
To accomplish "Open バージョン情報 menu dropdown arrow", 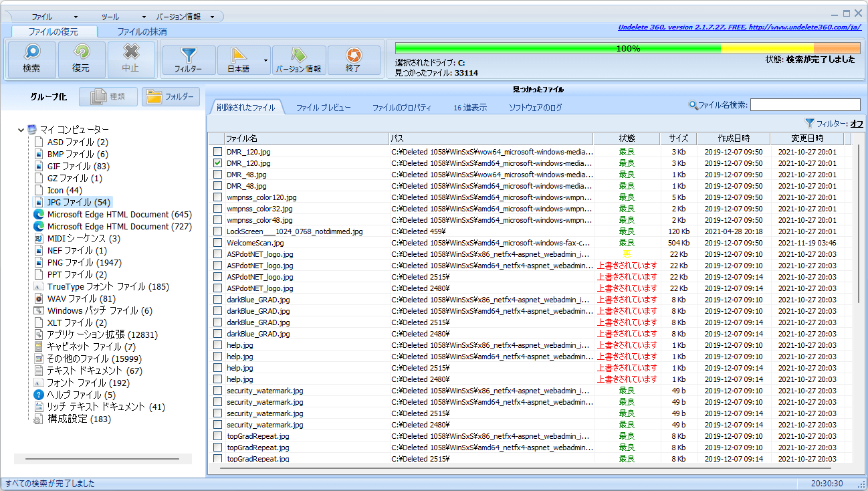I will 212,17.
